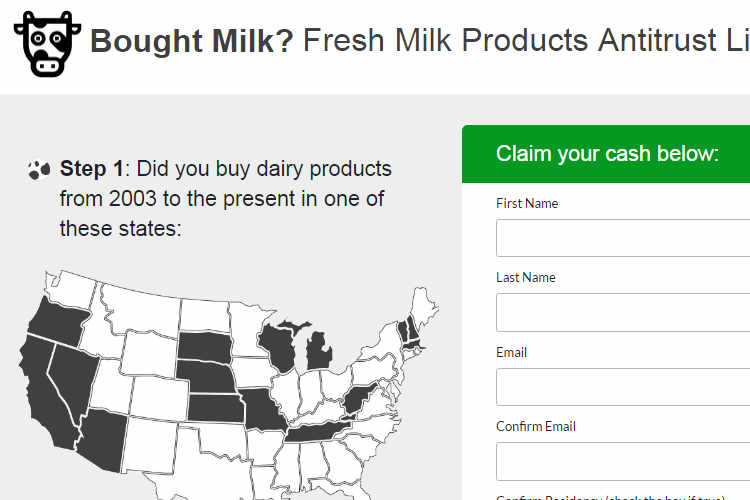Screen dimensions: 750x500
Task: Click the paw print icon beside Step 1
Action: [39, 169]
